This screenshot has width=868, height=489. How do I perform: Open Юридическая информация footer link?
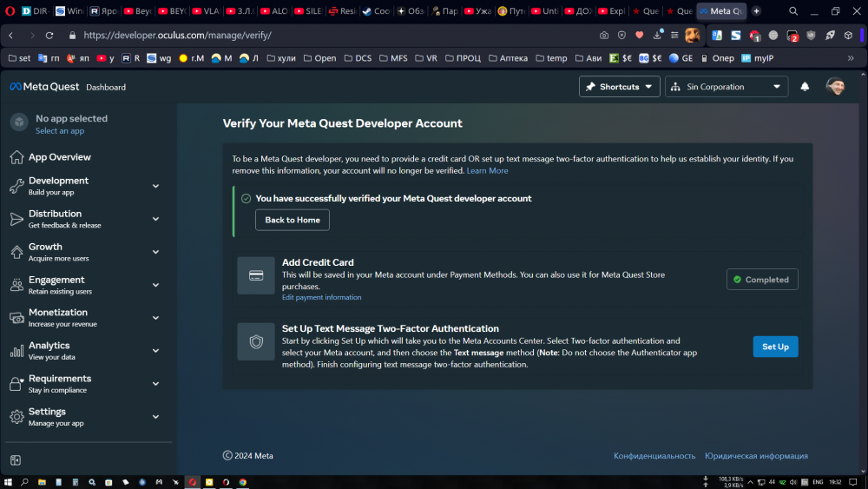(756, 456)
